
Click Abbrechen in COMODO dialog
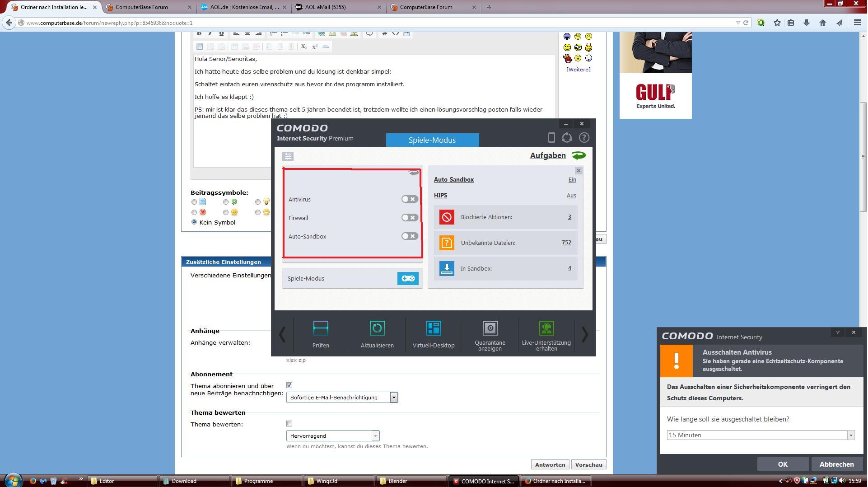tap(836, 464)
